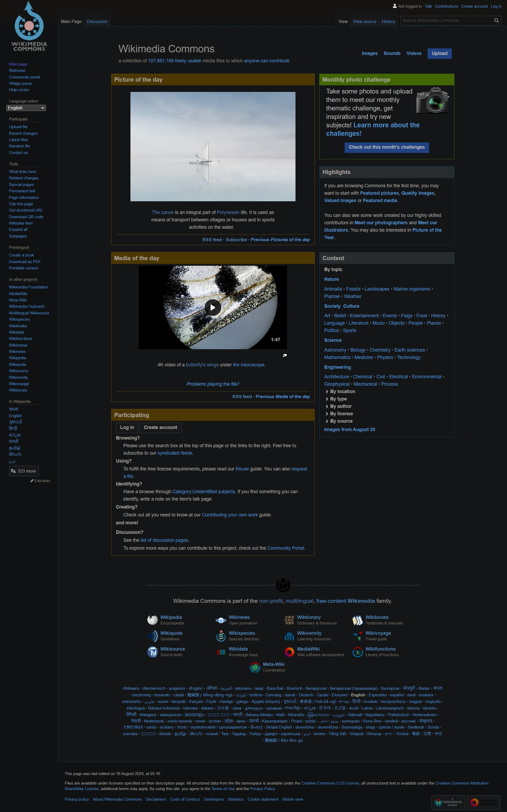
Task: Open the Language select dropdown
Action: [26, 108]
